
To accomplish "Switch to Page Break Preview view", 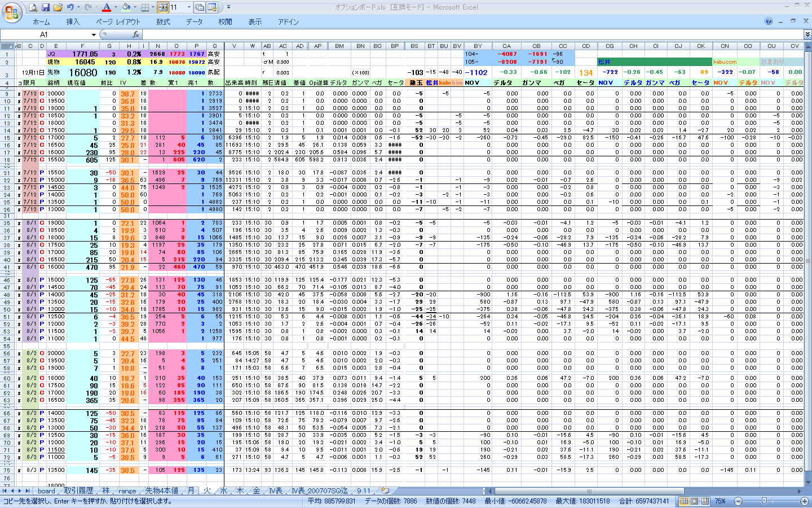I will [704, 501].
